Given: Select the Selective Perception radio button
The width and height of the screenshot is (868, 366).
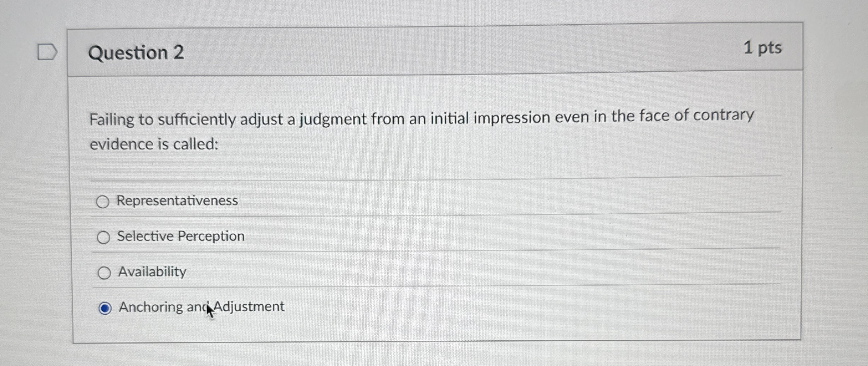Looking at the screenshot, I should coord(104,237).
